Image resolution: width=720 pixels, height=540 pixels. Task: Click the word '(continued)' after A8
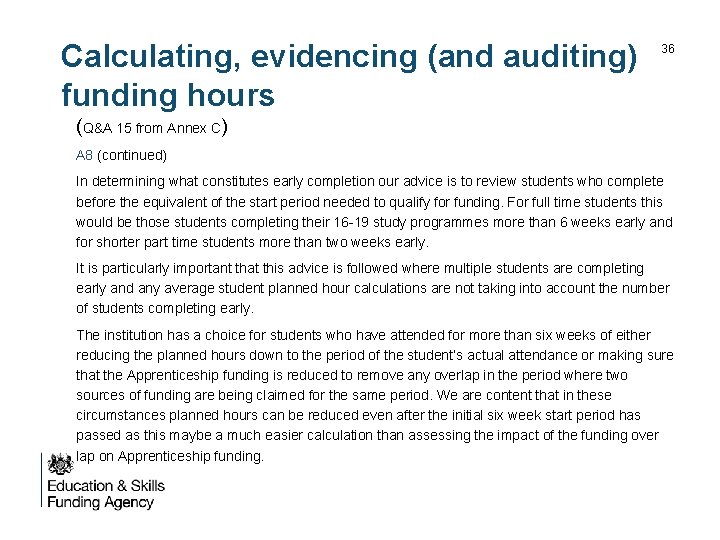[x=132, y=155]
